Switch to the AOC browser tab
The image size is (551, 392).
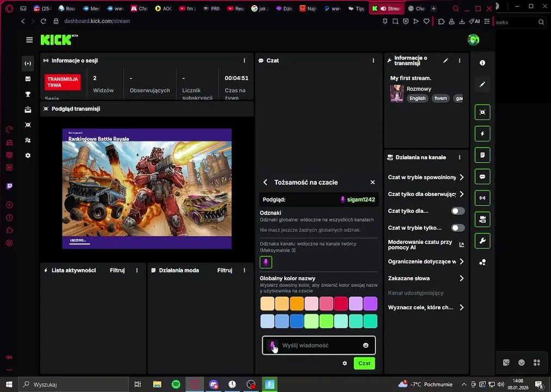163,8
